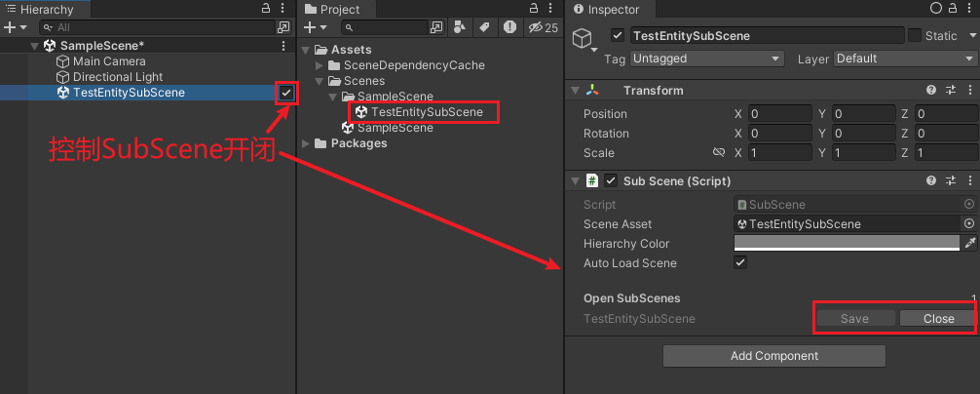
Task: Collapse the SampleScene hierarchy root
Action: (x=34, y=46)
